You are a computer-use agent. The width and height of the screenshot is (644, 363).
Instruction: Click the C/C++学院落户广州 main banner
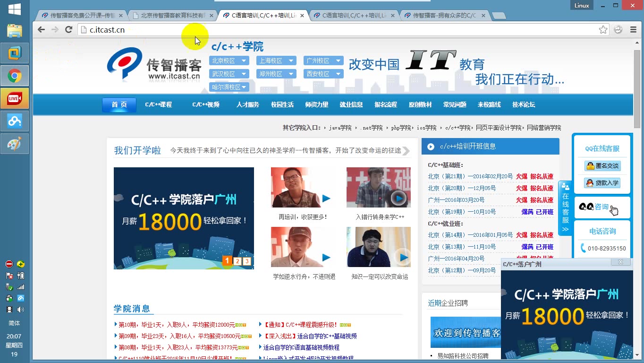click(184, 218)
